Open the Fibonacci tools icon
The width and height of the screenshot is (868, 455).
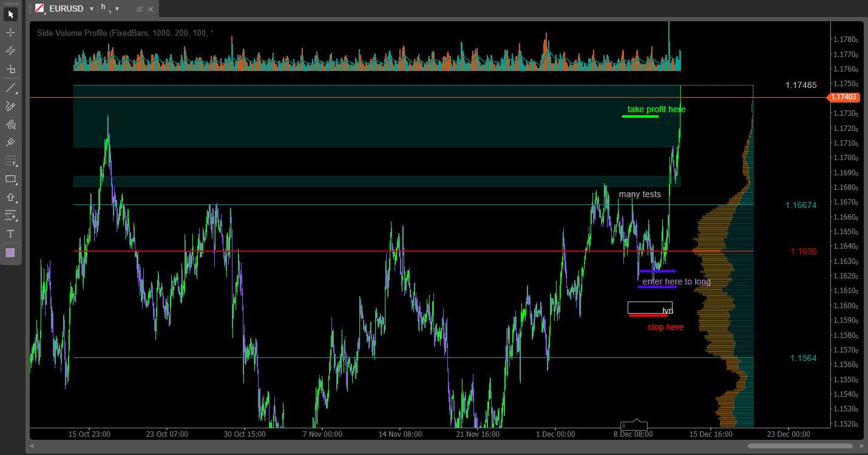click(10, 161)
